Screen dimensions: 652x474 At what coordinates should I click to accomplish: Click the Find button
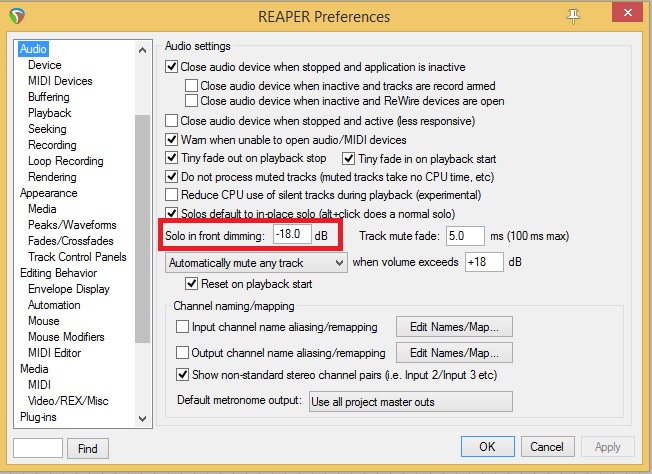[x=88, y=448]
